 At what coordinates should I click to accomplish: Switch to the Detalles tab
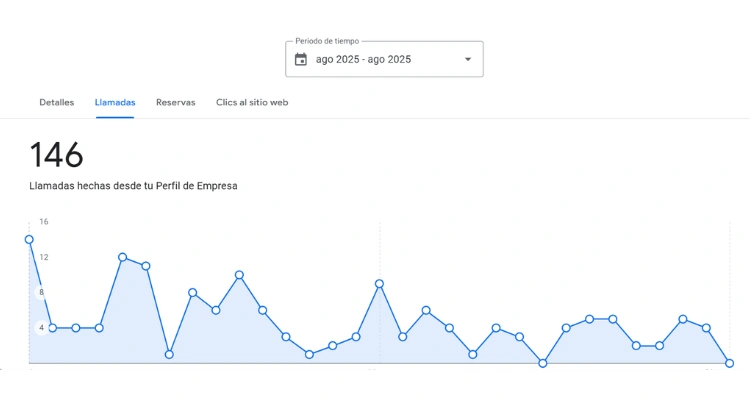(57, 103)
